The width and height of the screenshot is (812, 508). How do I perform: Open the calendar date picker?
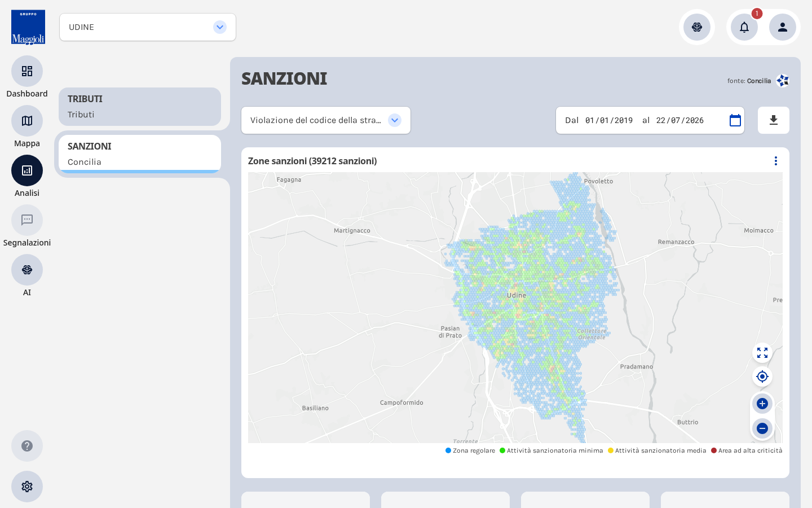735,120
